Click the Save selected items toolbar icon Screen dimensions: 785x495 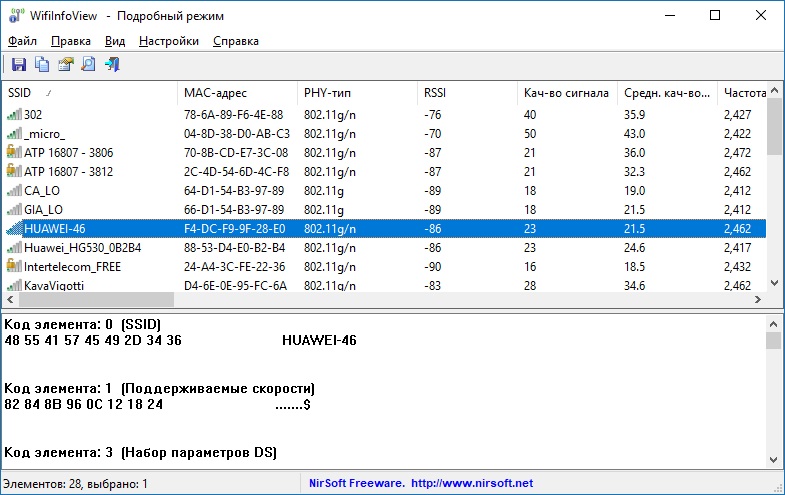tap(19, 65)
